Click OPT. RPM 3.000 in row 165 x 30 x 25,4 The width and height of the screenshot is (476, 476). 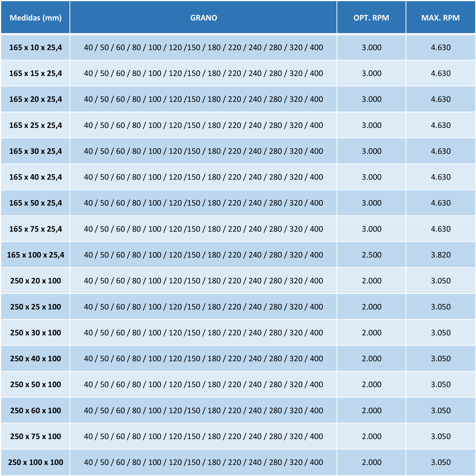pyautogui.click(x=372, y=151)
